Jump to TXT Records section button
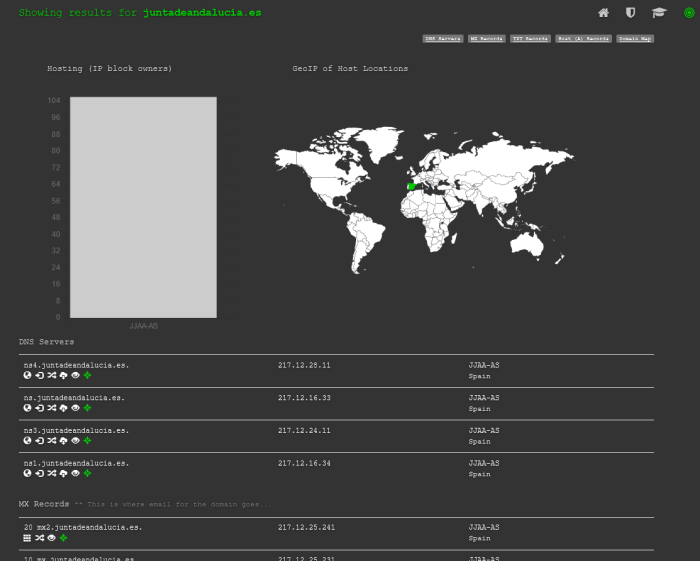This screenshot has width=700, height=561. 530,39
